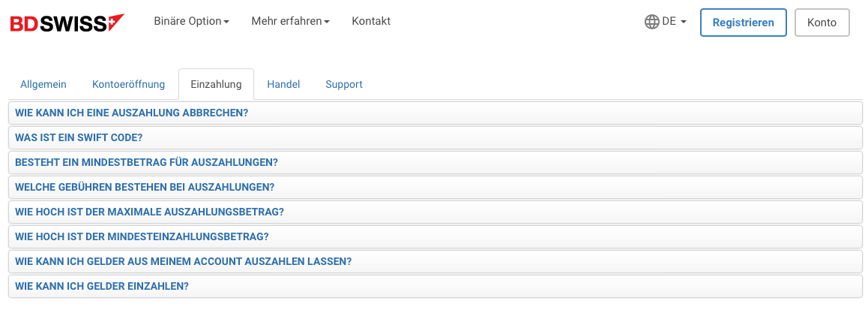Open the Mehr erfahren dropdown menu
The width and height of the screenshot is (868, 310).
tap(291, 21)
